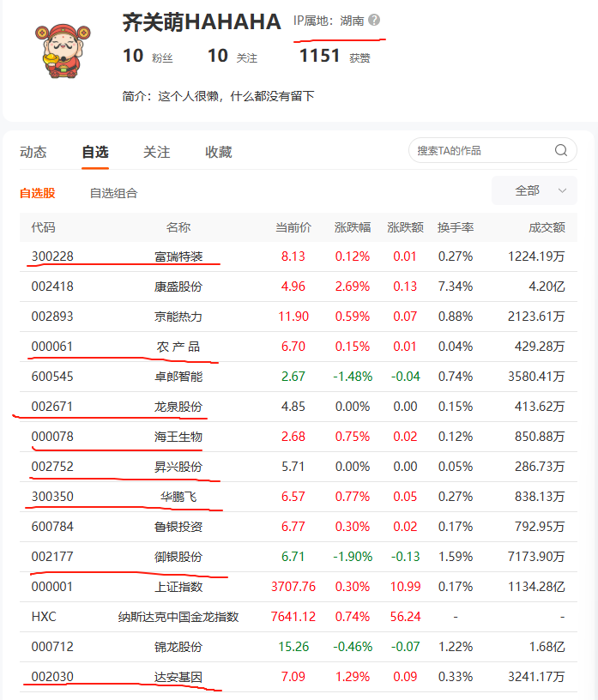Open the 全部 filter dropdown
The image size is (598, 700).
(x=535, y=190)
